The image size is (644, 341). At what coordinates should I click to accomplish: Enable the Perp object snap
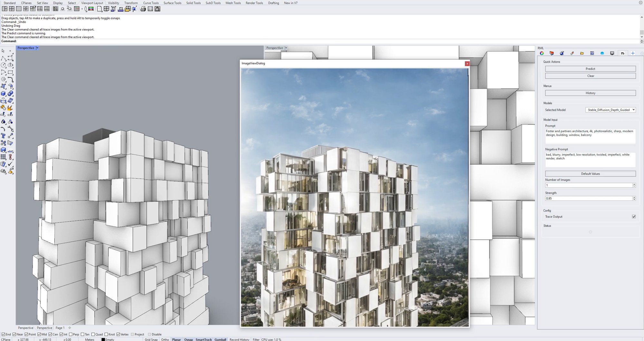point(71,334)
